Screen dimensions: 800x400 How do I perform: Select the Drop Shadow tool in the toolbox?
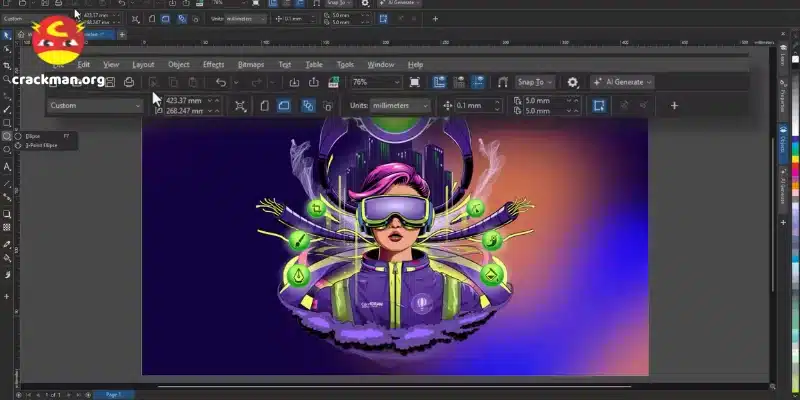(x=7, y=214)
